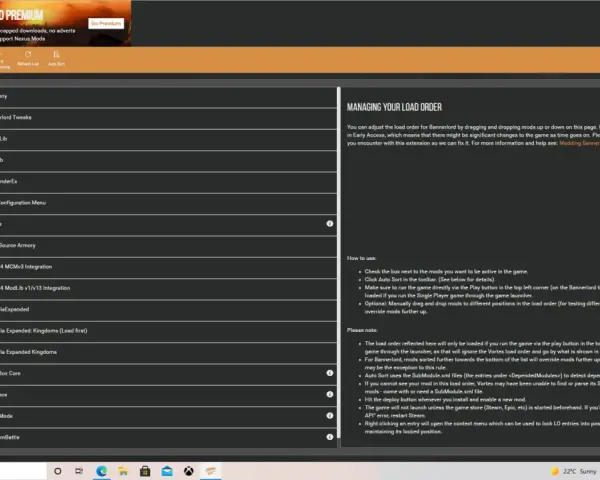Open Microsoft Store from the taskbar
600x480 pixels.
(145, 471)
